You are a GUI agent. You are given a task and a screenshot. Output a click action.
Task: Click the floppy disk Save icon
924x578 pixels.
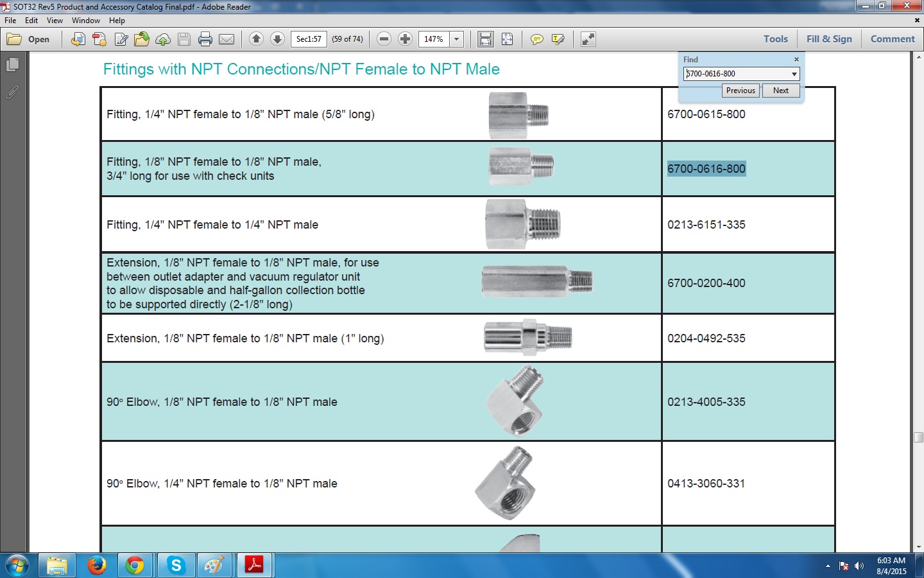click(184, 39)
